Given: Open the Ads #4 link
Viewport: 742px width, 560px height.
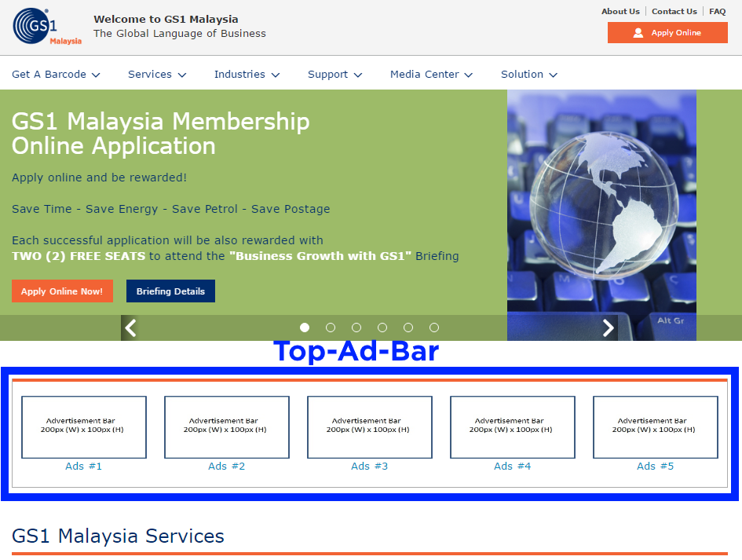Looking at the screenshot, I should pyautogui.click(x=513, y=467).
